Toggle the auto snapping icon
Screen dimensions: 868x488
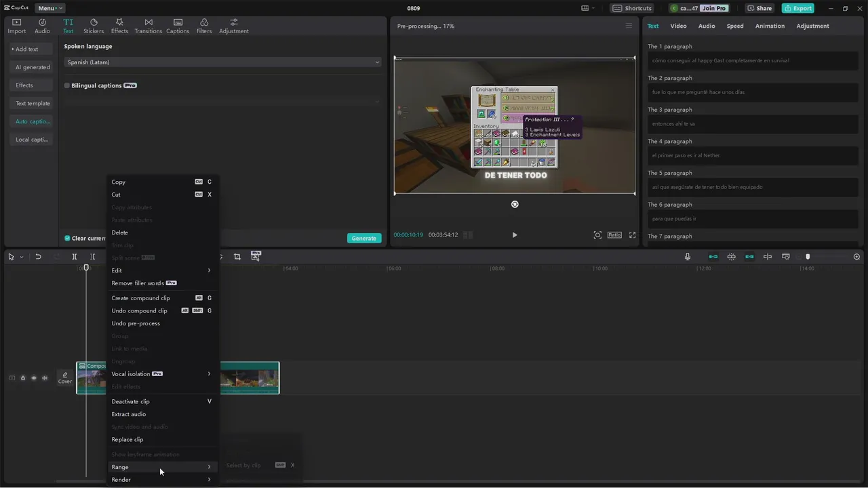[x=732, y=257]
